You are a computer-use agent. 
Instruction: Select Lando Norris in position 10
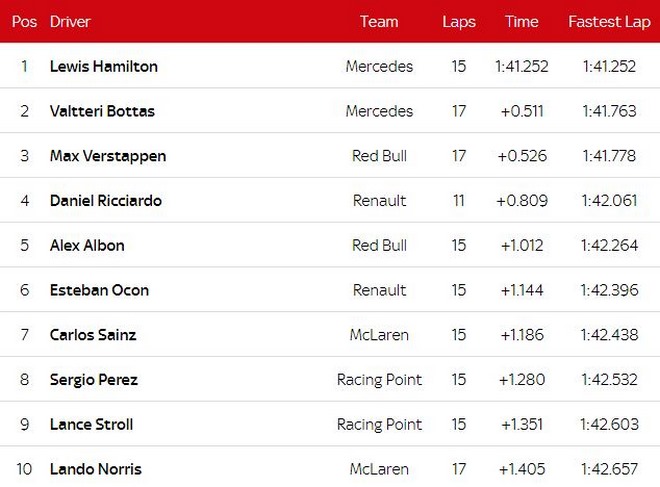pyautogui.click(x=96, y=469)
